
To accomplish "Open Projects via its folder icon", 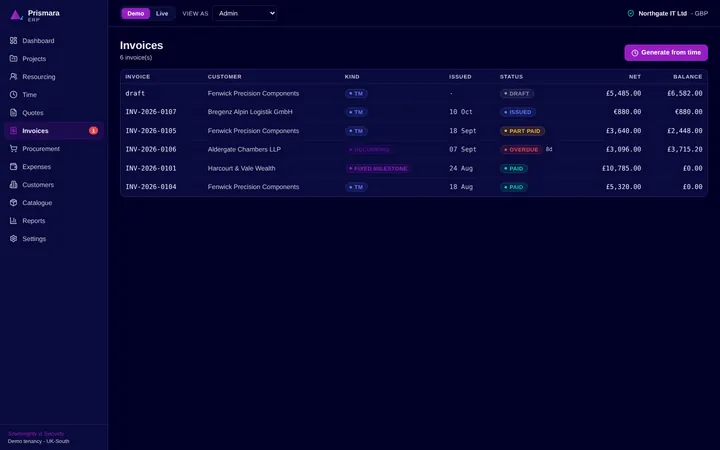I will (13, 58).
